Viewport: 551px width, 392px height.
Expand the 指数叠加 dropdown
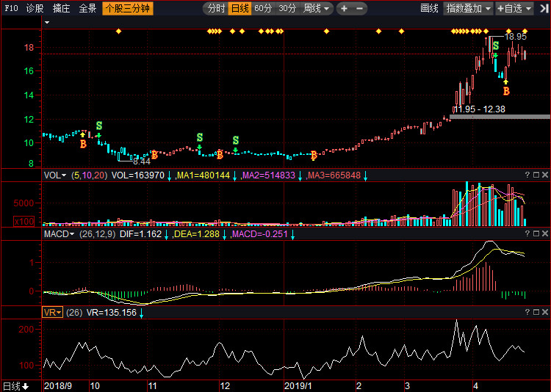tap(469, 9)
